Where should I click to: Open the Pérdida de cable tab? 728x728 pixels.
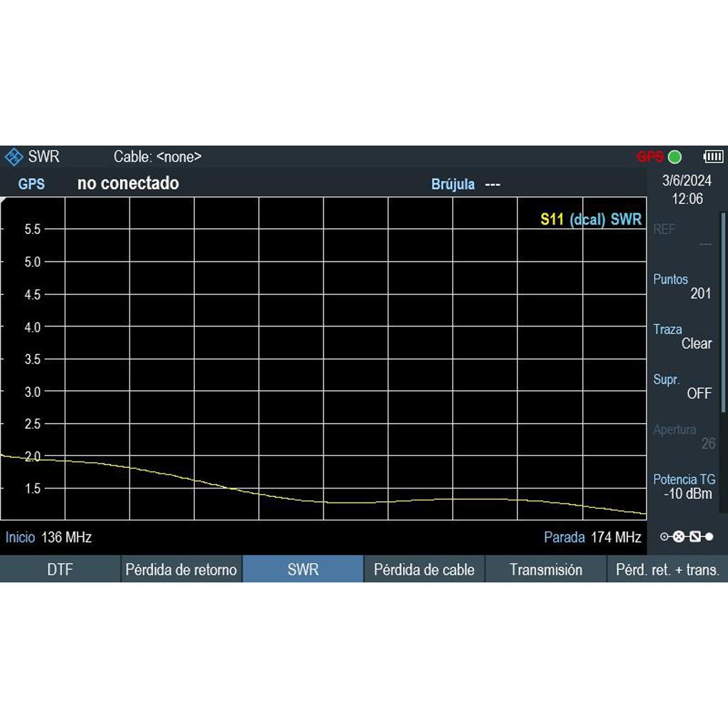424,569
